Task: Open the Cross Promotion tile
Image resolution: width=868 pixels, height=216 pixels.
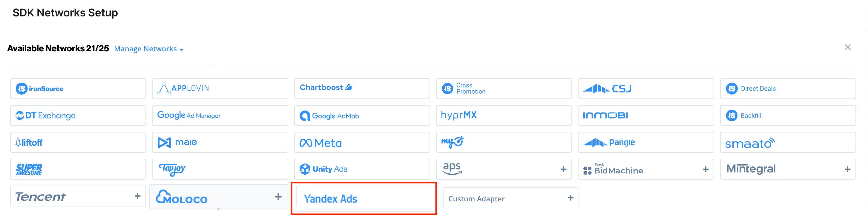Action: click(504, 89)
